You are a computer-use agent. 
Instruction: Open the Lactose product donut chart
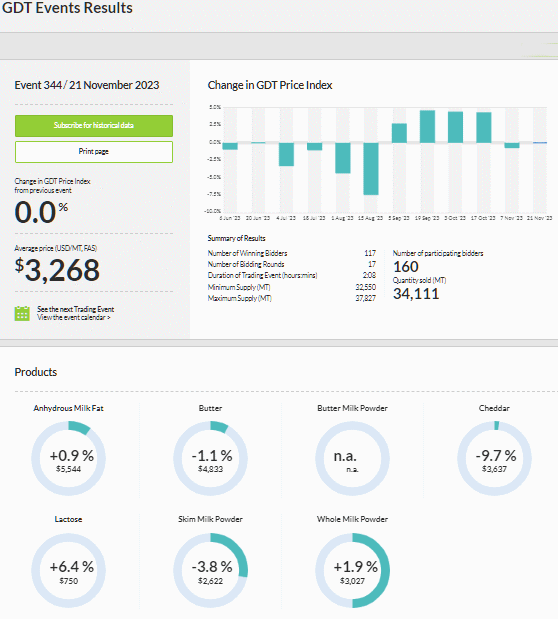[68, 570]
